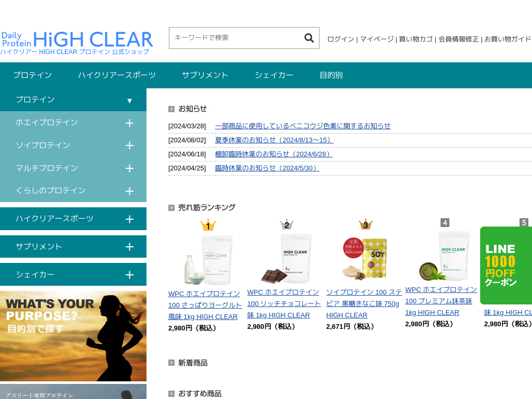Click the 2,671円 price text
The width and height of the screenshot is (532, 399).
[350, 326]
